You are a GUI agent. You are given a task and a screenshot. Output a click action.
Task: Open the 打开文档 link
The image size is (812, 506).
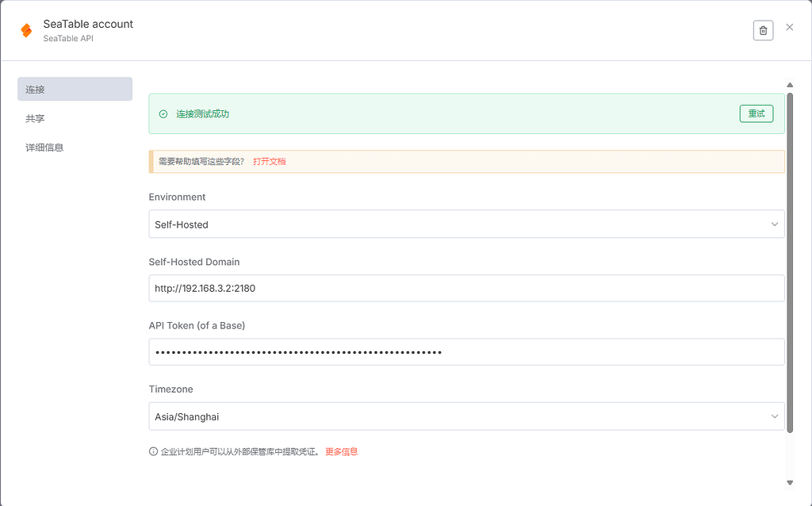point(270,162)
